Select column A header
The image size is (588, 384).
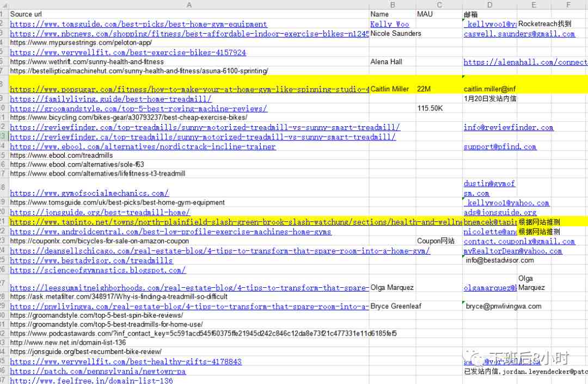point(189,4)
